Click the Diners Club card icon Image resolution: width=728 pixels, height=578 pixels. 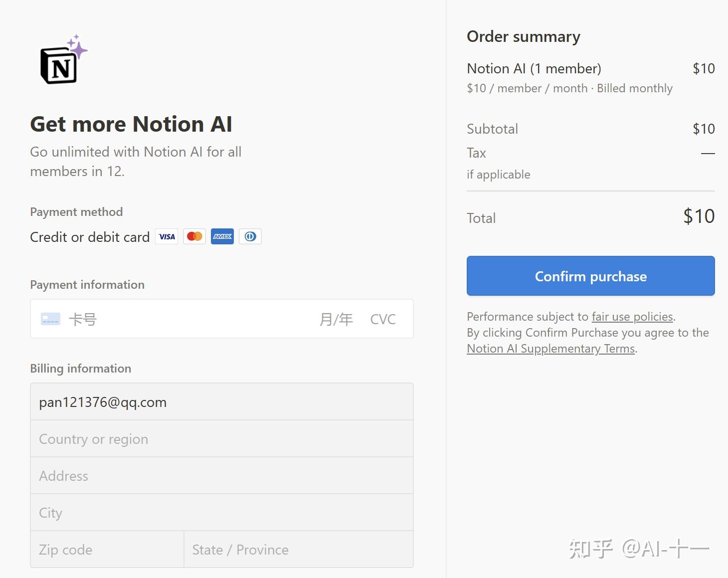pos(250,236)
